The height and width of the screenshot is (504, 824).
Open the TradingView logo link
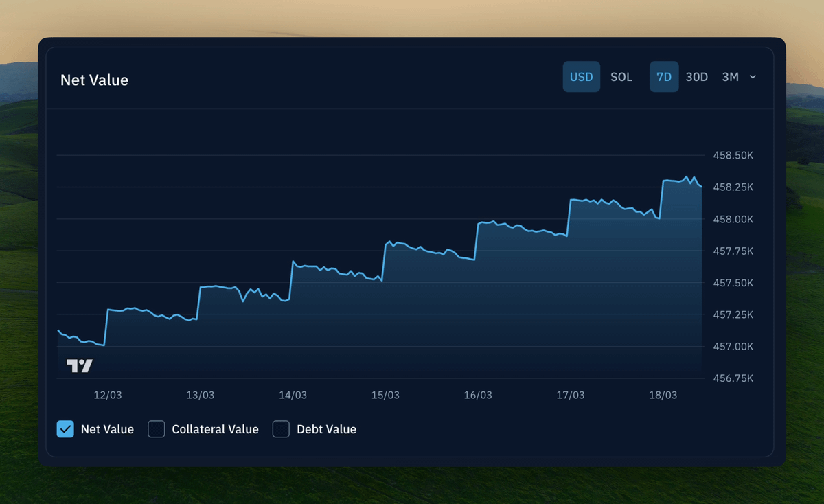click(80, 365)
